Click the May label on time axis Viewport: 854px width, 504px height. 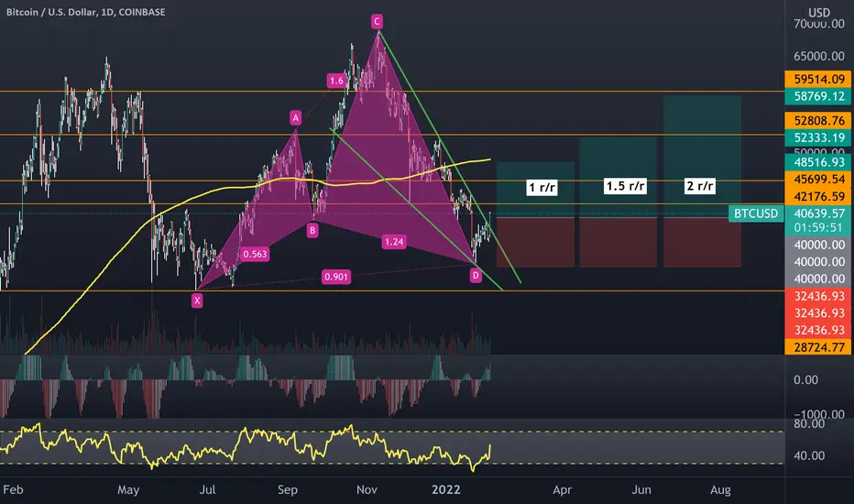[128, 490]
